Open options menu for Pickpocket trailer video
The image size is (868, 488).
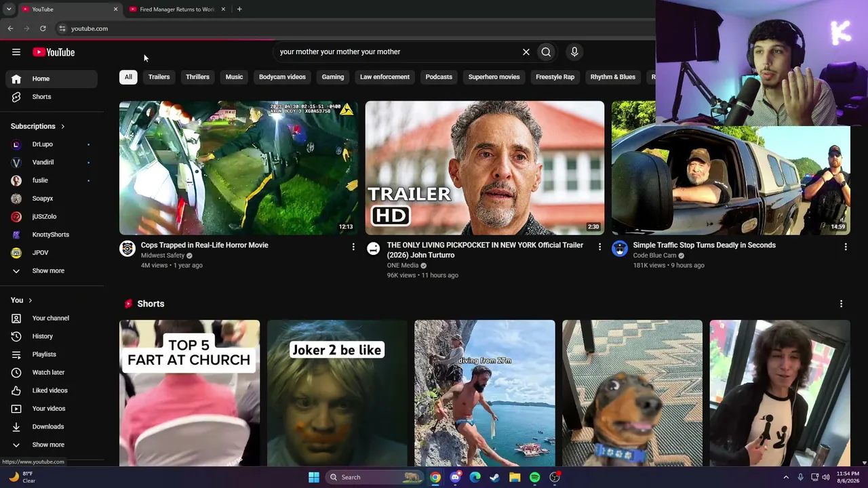point(599,247)
